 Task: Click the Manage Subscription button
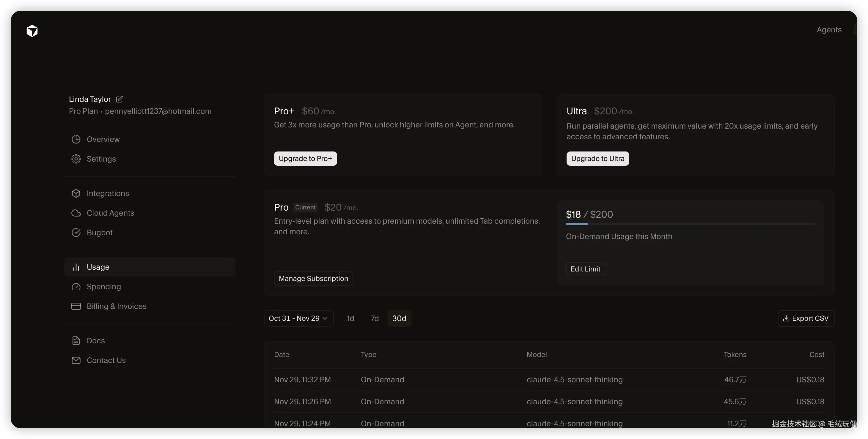(x=313, y=279)
